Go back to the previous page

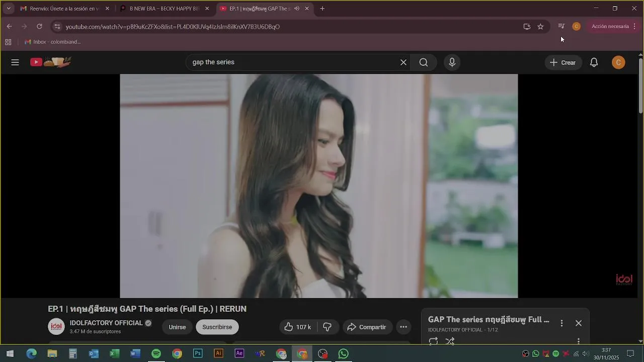(9, 27)
